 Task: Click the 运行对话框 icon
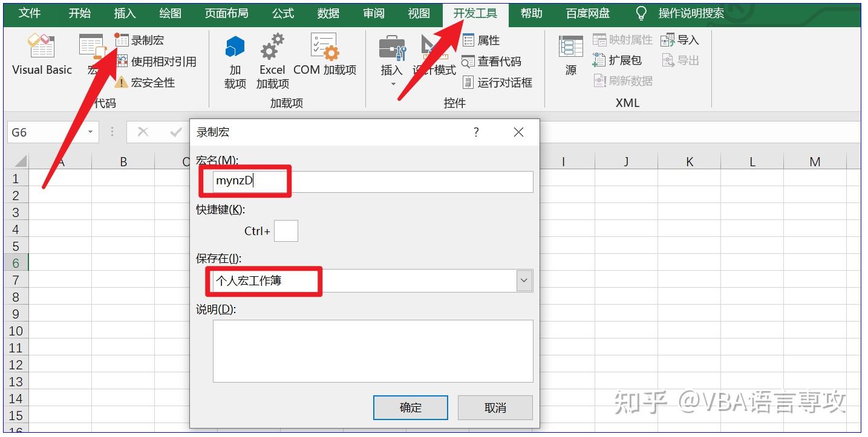point(468,82)
